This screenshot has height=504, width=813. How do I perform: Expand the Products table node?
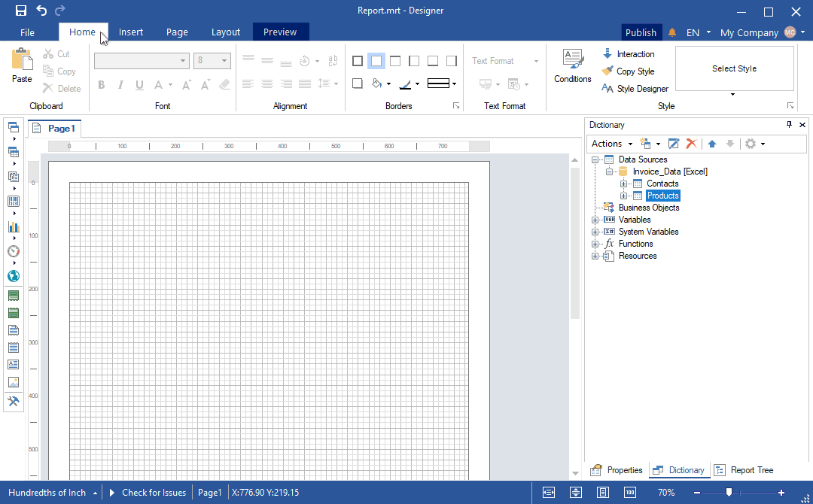[x=624, y=196]
